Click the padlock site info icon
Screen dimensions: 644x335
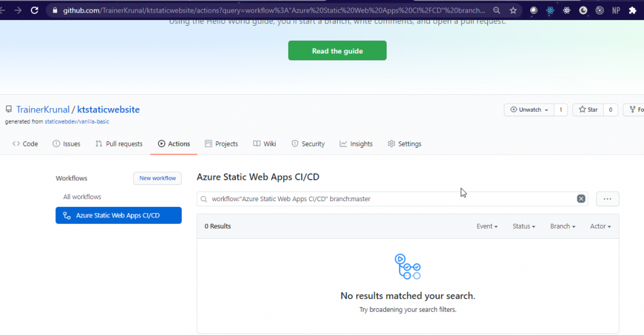tap(55, 11)
